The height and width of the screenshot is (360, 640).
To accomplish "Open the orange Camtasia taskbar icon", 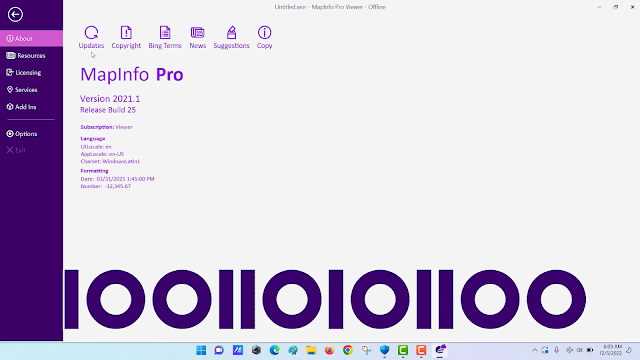I will 421,350.
